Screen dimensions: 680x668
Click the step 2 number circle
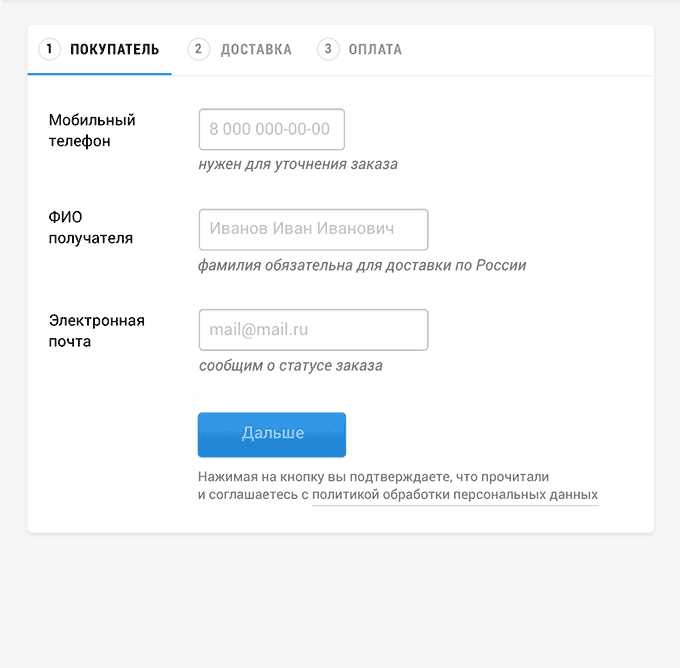click(x=199, y=49)
